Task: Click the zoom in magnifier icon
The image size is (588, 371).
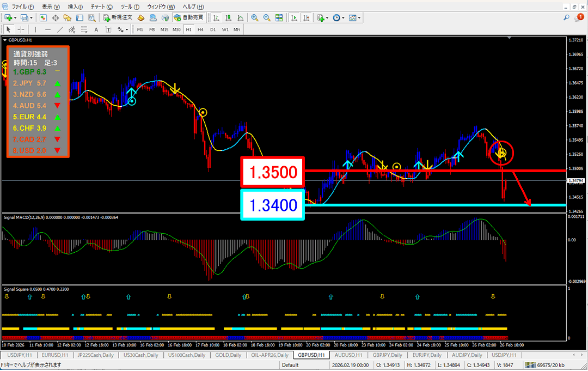Action: coord(254,17)
